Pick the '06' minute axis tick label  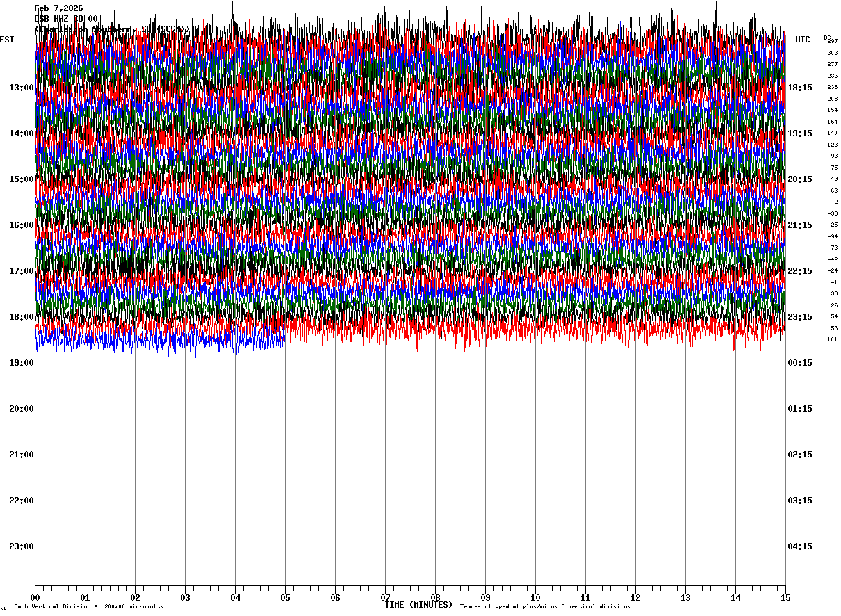tap(335, 598)
